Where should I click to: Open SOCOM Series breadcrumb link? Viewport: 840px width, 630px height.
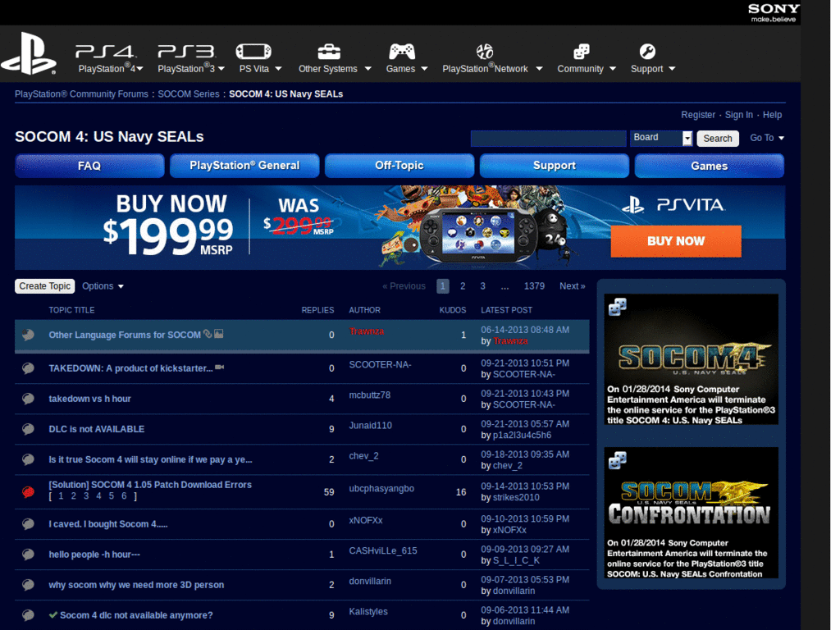coord(189,94)
